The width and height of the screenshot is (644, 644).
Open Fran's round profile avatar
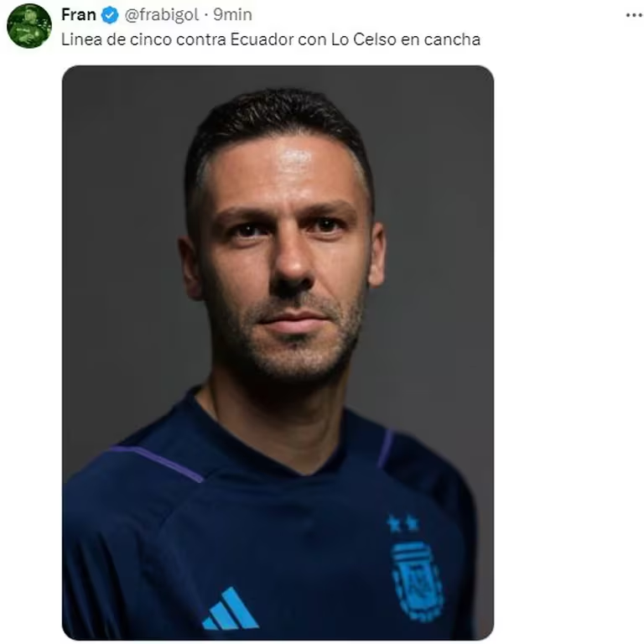pos(29,26)
